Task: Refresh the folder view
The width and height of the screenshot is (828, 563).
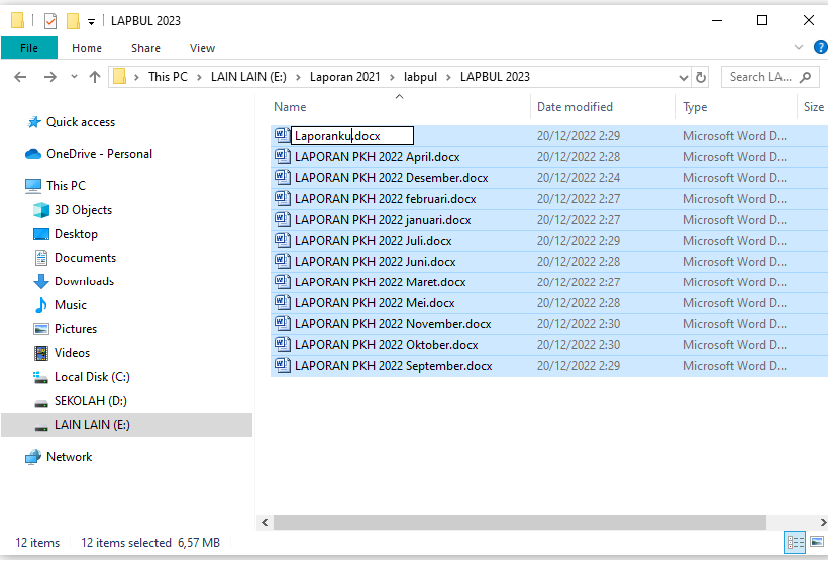Action: (701, 78)
